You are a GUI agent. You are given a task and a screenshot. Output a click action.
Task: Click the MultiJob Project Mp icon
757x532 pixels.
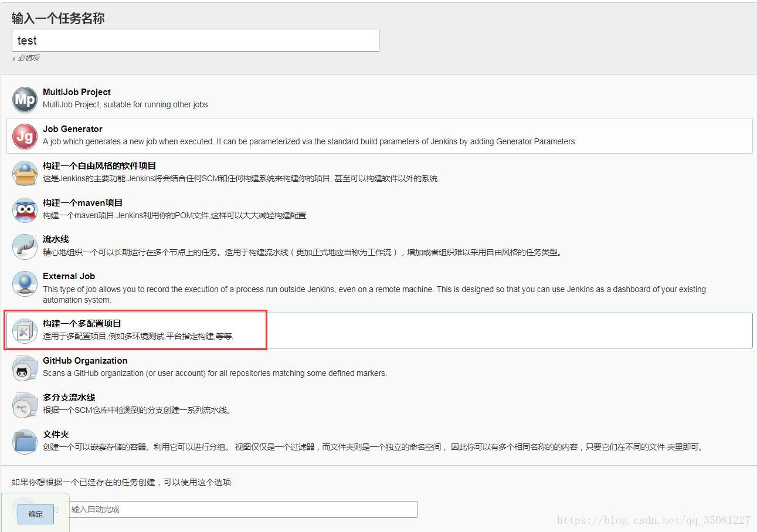(25, 99)
